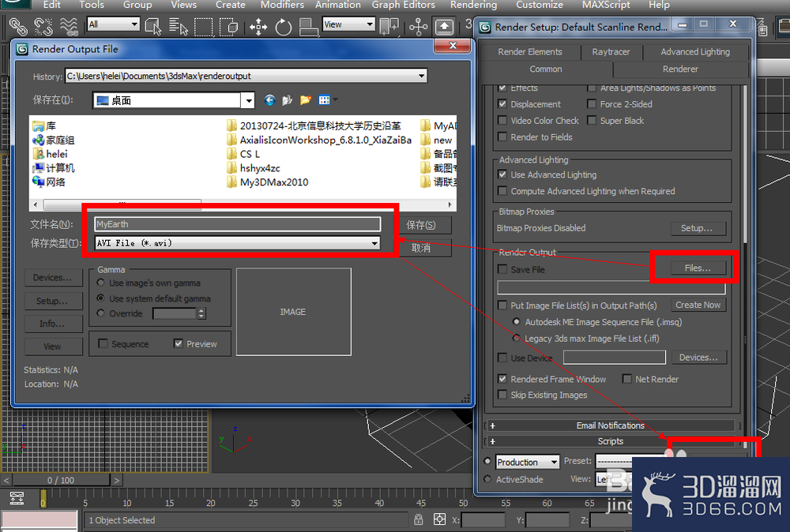Image resolution: width=790 pixels, height=532 pixels.
Task: Open the View reference coordinate dropdown
Action: [x=370, y=24]
